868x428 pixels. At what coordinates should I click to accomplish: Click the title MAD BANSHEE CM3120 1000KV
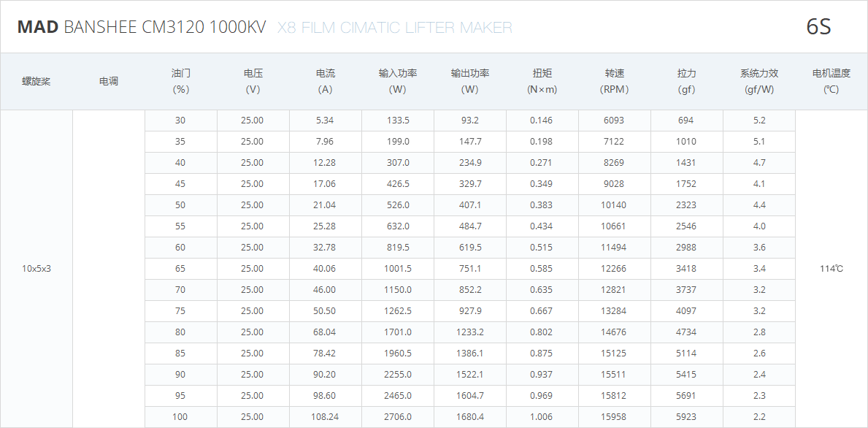(142, 27)
